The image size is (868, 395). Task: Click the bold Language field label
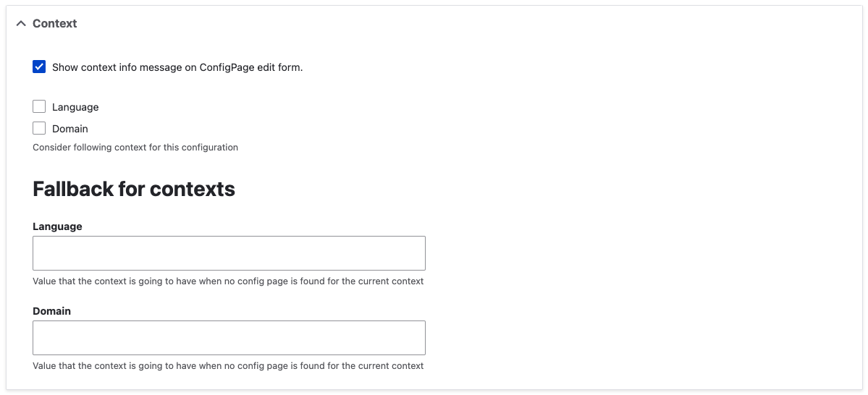point(58,226)
